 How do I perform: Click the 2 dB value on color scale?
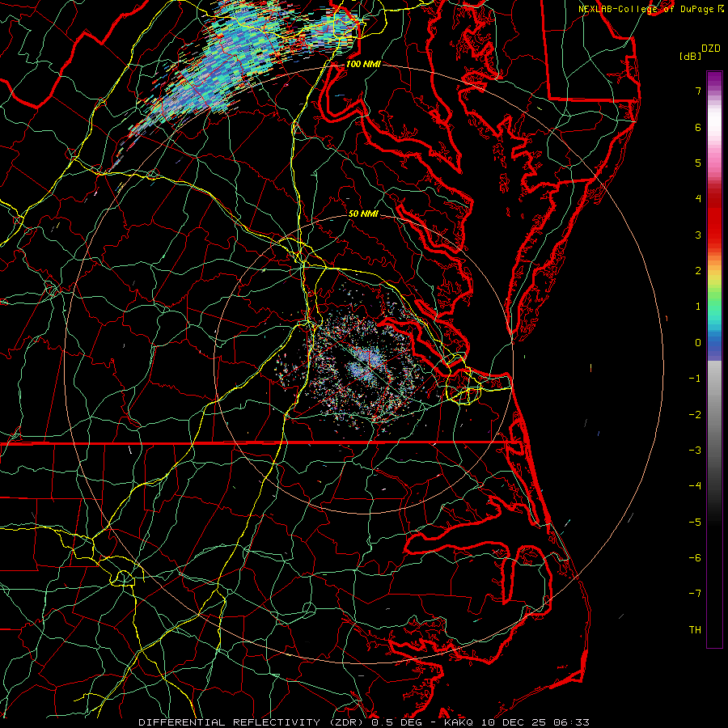tap(698, 271)
